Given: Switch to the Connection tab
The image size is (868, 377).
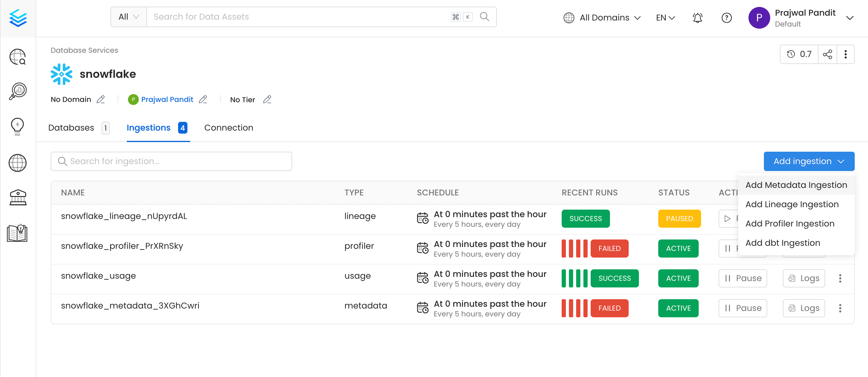Looking at the screenshot, I should pos(228,128).
